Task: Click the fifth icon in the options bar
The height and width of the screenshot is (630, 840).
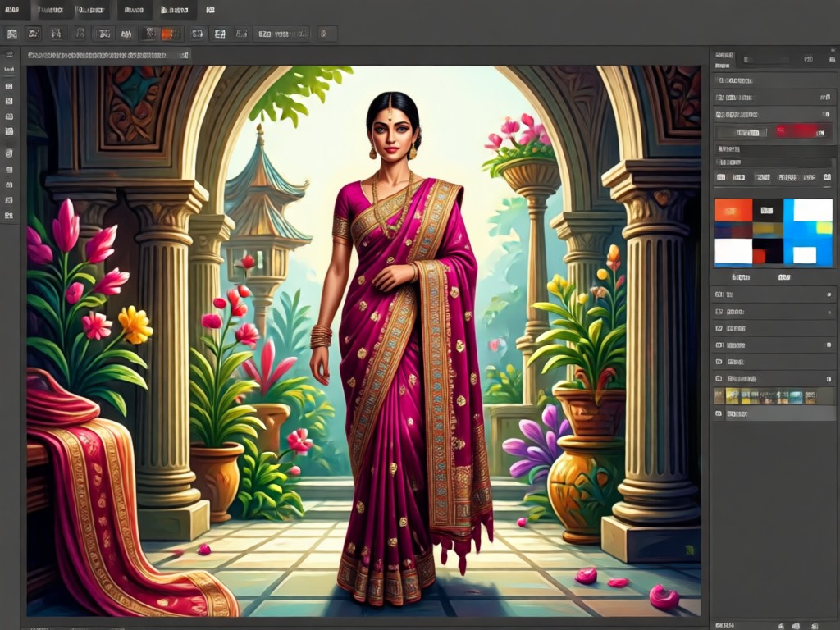Action: point(103,34)
